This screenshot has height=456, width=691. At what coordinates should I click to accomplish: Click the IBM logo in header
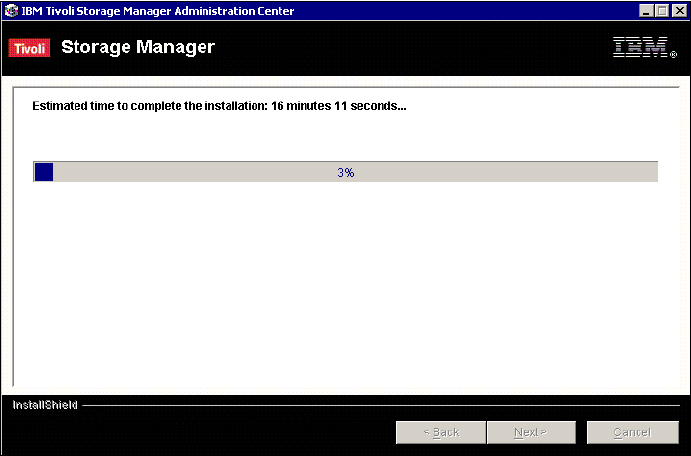pyautogui.click(x=644, y=47)
